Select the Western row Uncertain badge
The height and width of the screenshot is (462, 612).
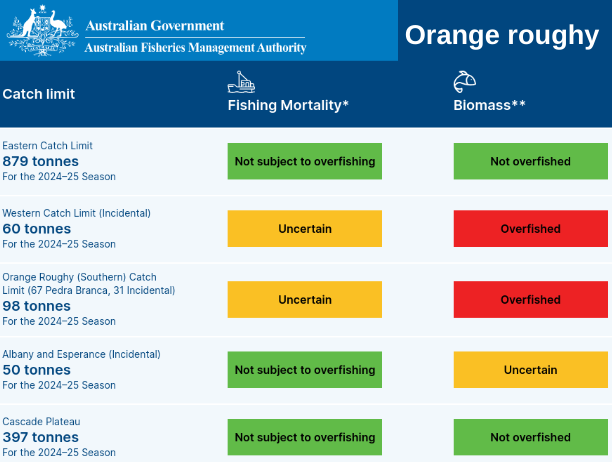304,229
